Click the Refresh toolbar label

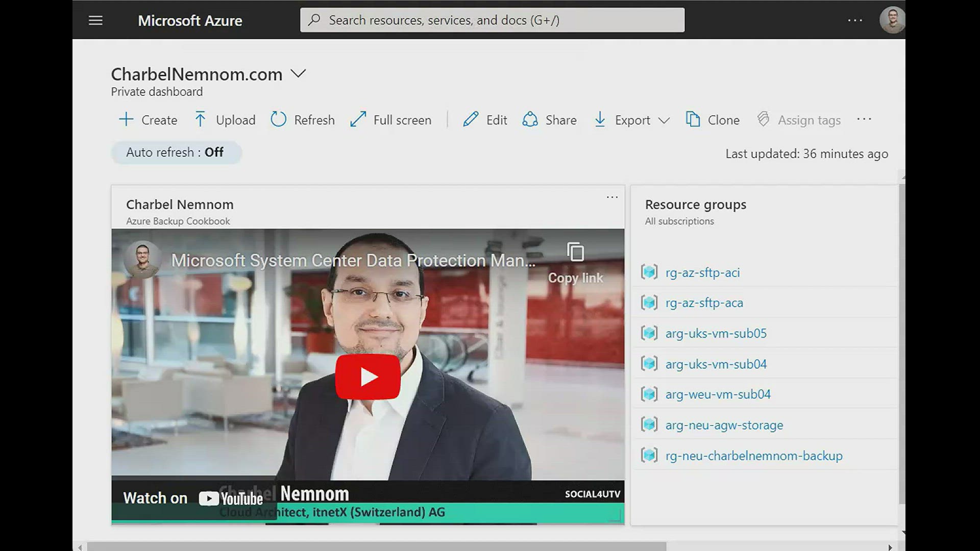click(314, 120)
